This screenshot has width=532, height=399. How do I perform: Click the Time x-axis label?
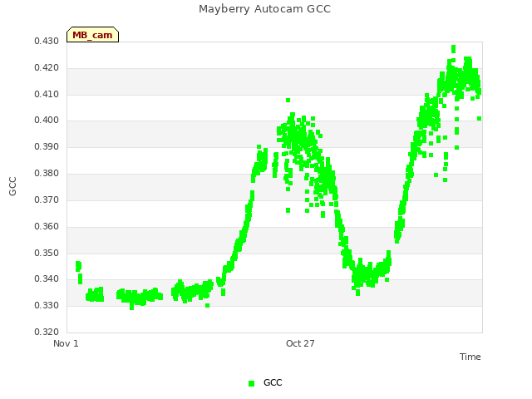pos(470,357)
